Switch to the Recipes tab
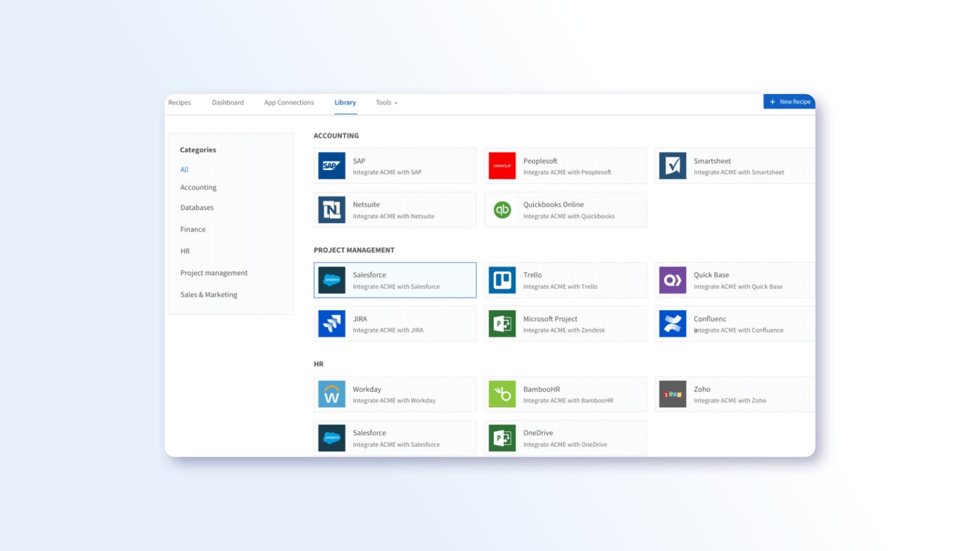Image resolution: width=980 pixels, height=551 pixels. (x=179, y=103)
